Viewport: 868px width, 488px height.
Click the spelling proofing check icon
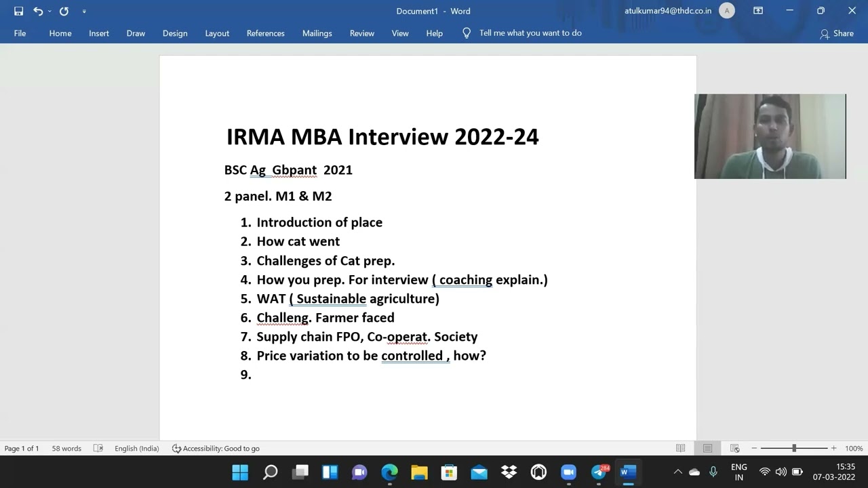coord(98,448)
